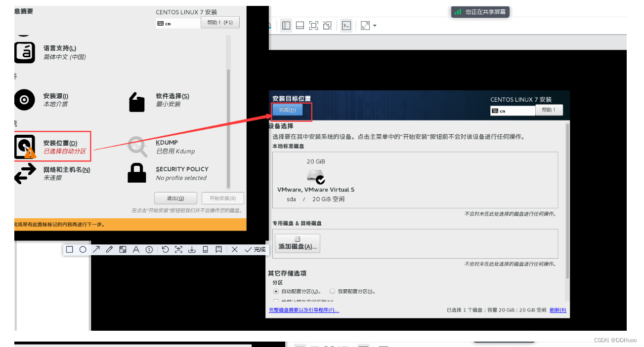
Task: Click 开始安装(B) begin installation button
Action: point(223,198)
